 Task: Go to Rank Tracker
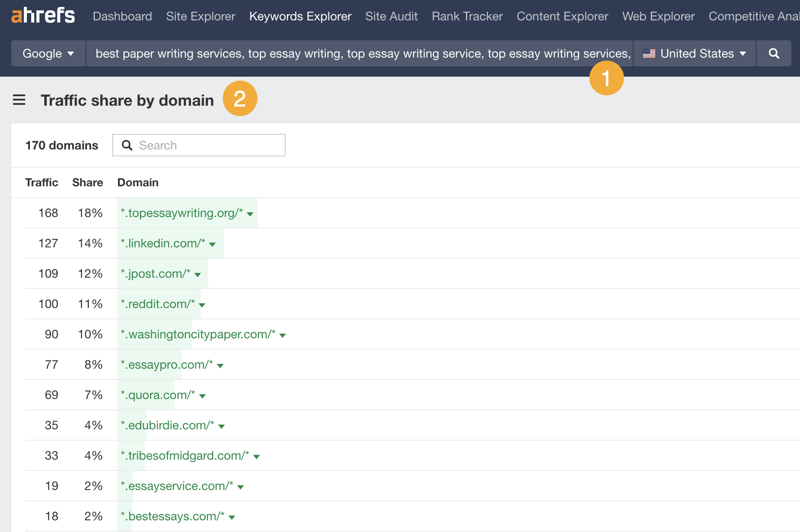[467, 16]
